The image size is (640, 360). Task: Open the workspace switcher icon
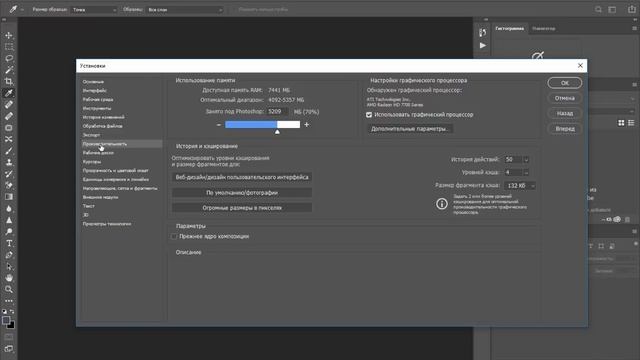click(x=612, y=9)
